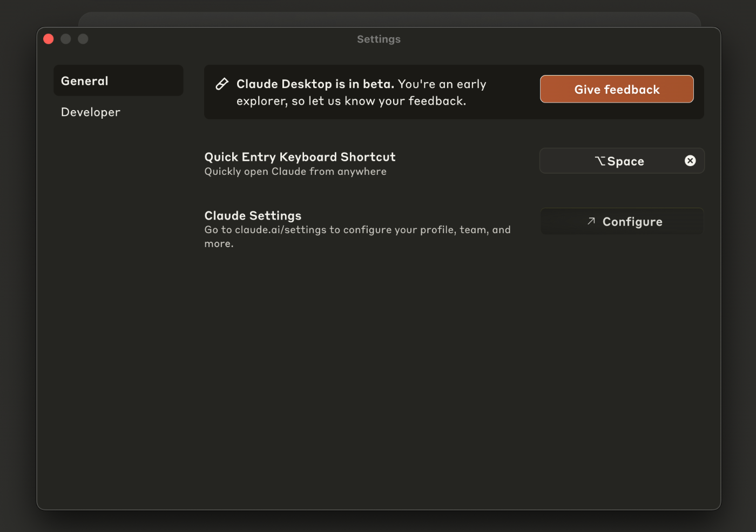
Task: Click the Give feedback button
Action: pyautogui.click(x=617, y=89)
